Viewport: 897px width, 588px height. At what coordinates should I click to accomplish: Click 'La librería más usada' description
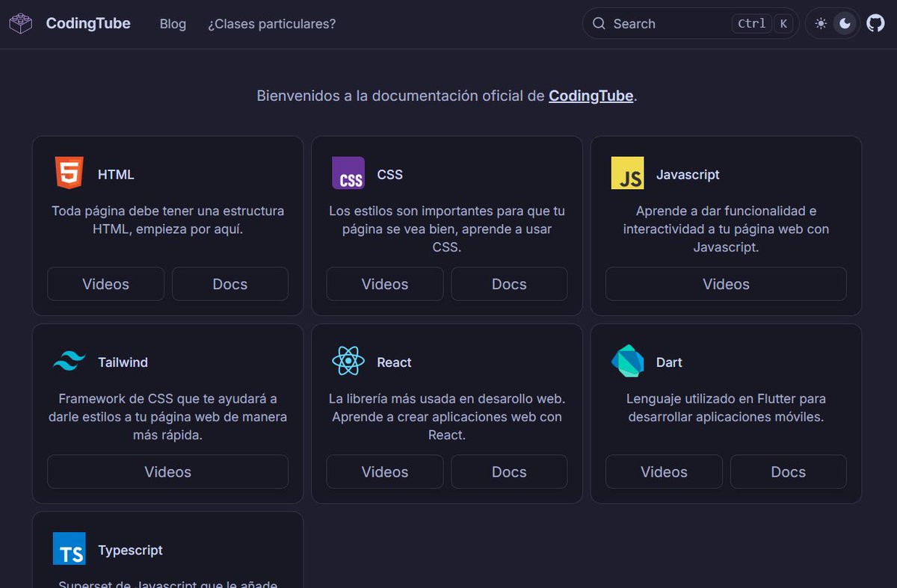pos(447,417)
